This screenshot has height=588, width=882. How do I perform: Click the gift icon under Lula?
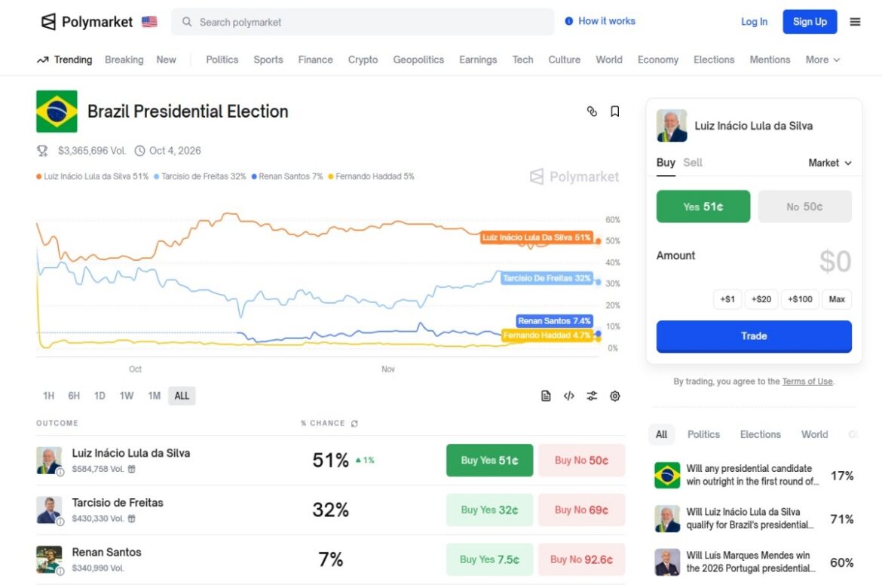coord(132,470)
